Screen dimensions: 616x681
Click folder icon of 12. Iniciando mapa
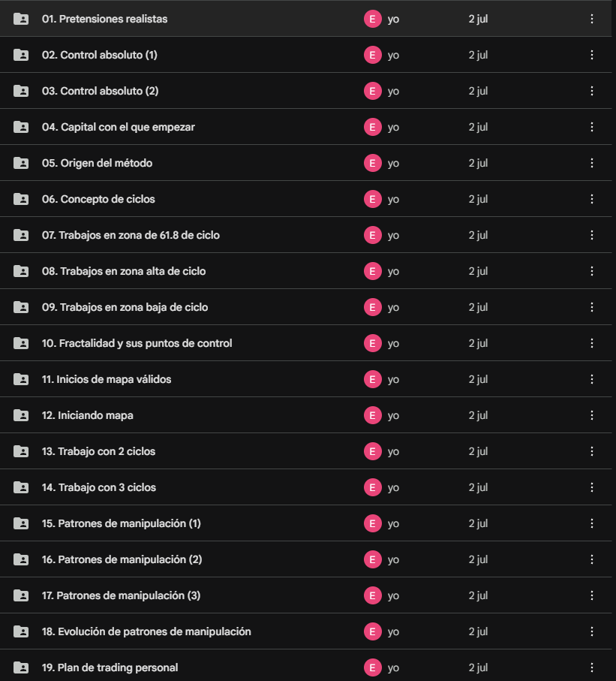point(21,415)
